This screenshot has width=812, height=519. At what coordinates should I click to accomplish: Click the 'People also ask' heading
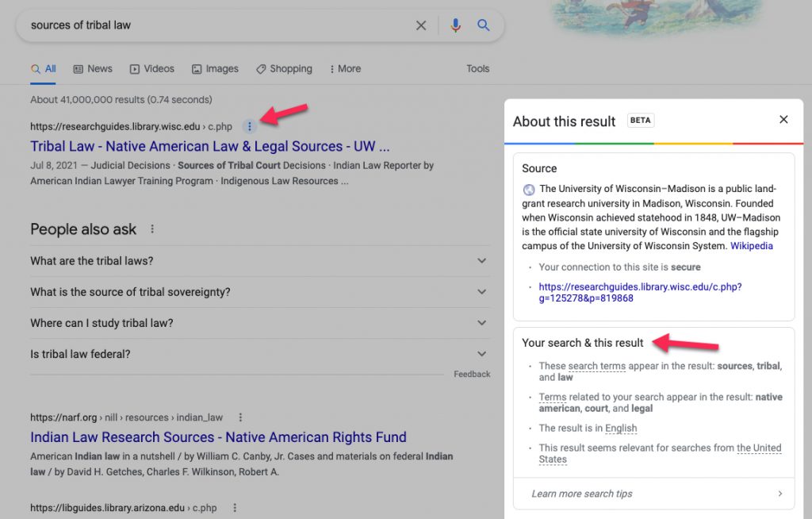pos(83,229)
